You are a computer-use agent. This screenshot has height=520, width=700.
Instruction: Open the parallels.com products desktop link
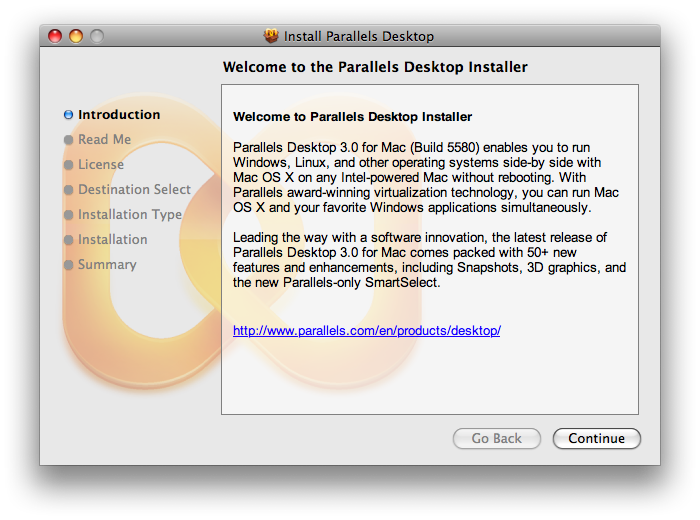pos(367,331)
